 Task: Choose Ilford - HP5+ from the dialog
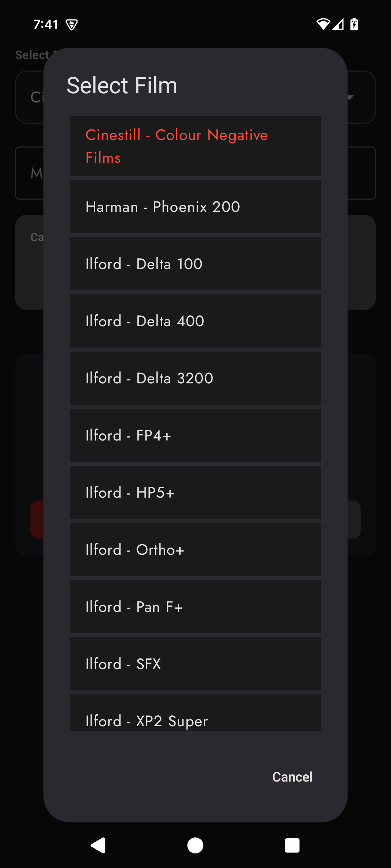coord(195,492)
